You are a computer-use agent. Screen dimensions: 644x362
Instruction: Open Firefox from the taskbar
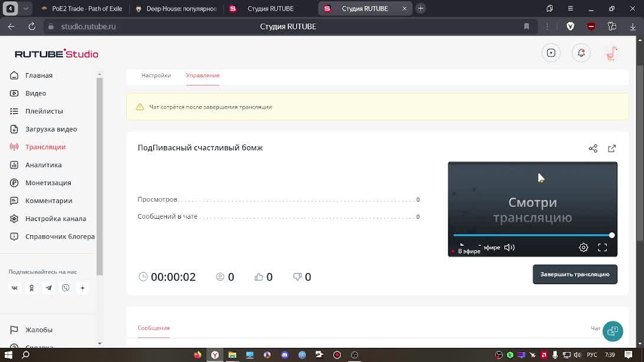[x=198, y=355]
